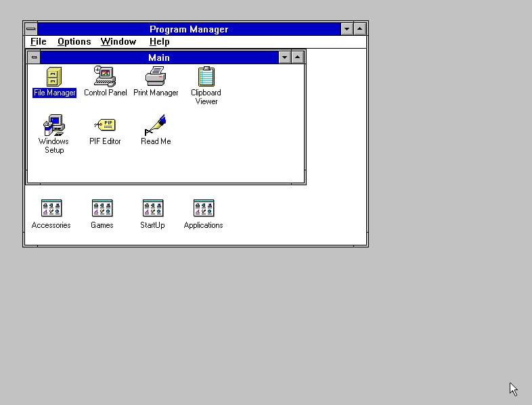Click the Games label text
Image resolution: width=532 pixels, height=405 pixels.
(102, 225)
